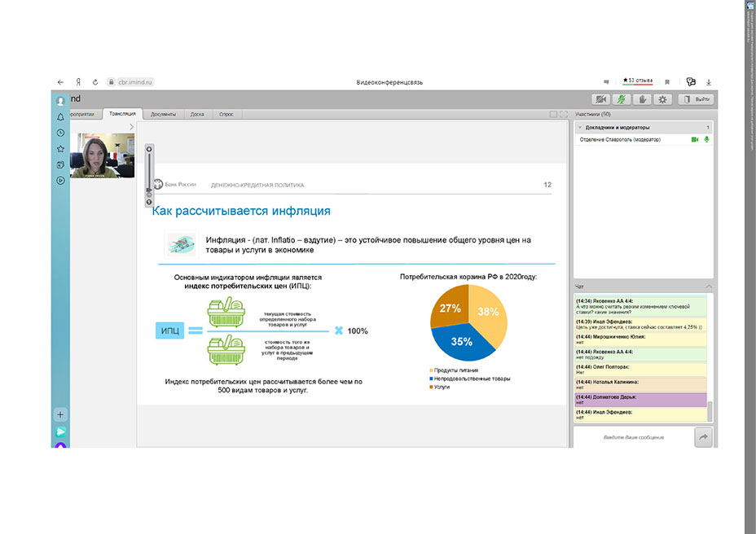Toggle the camera on/off button
Image resolution: width=756 pixels, height=534 pixels.
click(602, 99)
